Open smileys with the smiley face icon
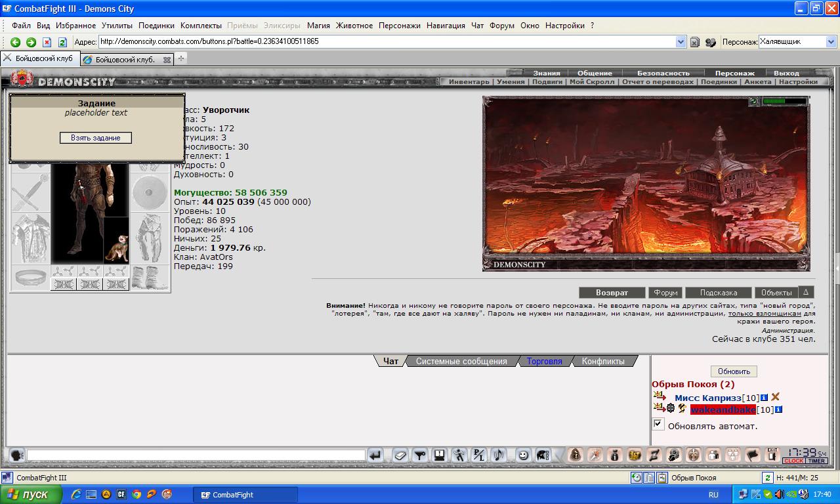This screenshot has height=504, width=840. [523, 455]
